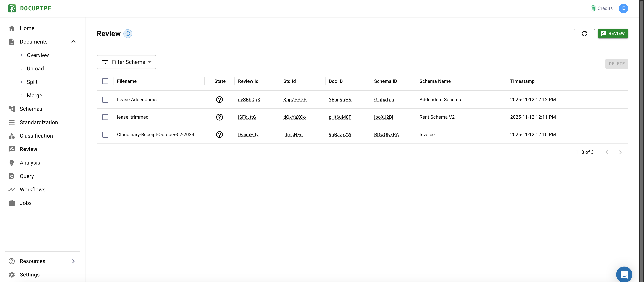
Task: Open Schemas from the sidebar icon
Action: tap(12, 109)
